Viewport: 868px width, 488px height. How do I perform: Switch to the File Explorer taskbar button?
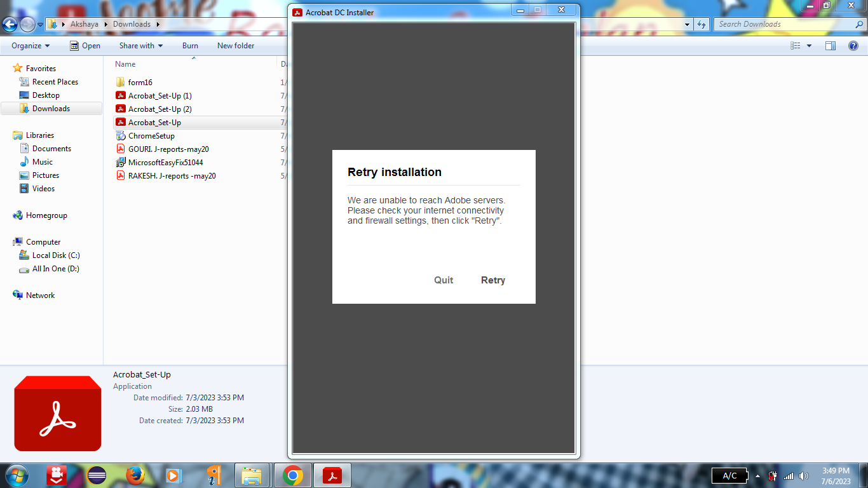coord(252,475)
